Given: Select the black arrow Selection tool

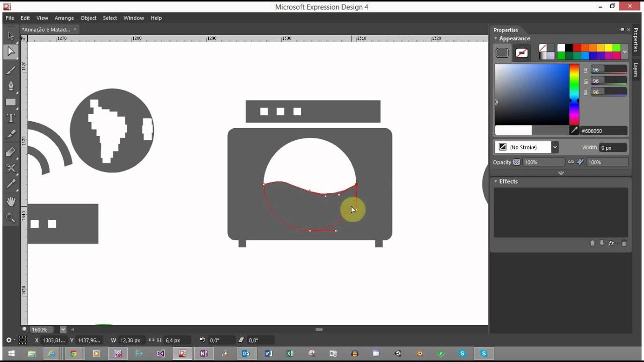Looking at the screenshot, I should [11, 36].
